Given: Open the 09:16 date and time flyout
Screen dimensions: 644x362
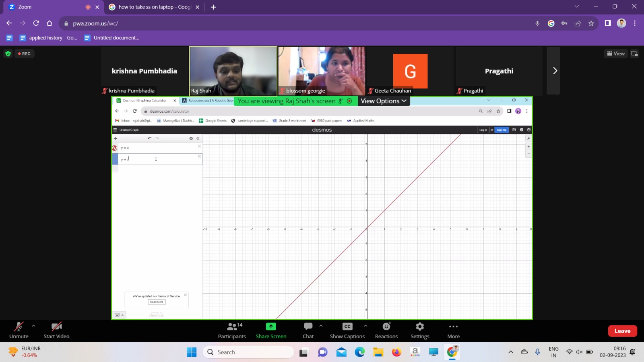Looking at the screenshot, I should pyautogui.click(x=613, y=352).
